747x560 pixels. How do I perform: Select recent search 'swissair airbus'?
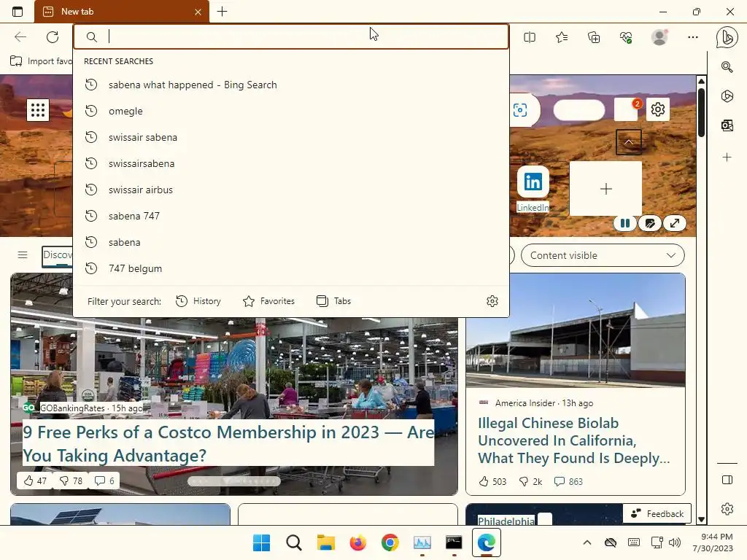click(x=291, y=190)
